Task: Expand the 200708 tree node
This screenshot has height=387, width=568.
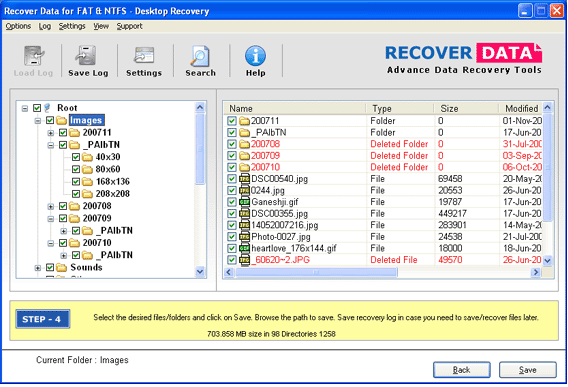Action: click(x=51, y=207)
